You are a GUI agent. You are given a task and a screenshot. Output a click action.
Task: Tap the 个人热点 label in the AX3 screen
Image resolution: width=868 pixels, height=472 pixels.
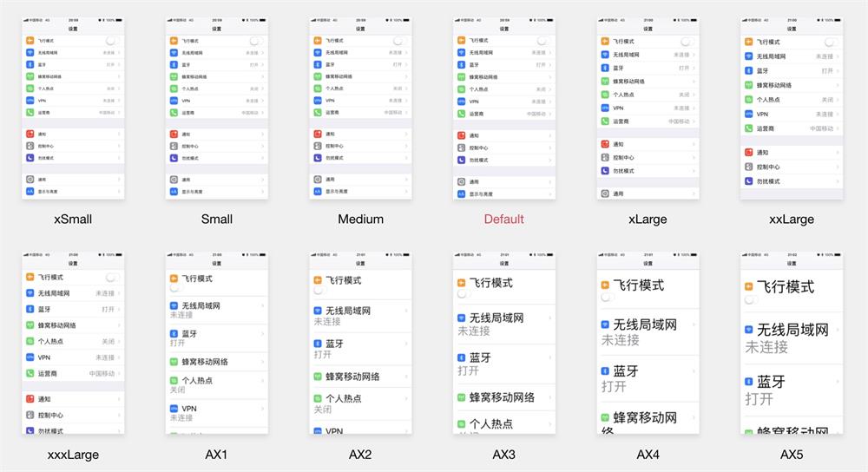491,424
